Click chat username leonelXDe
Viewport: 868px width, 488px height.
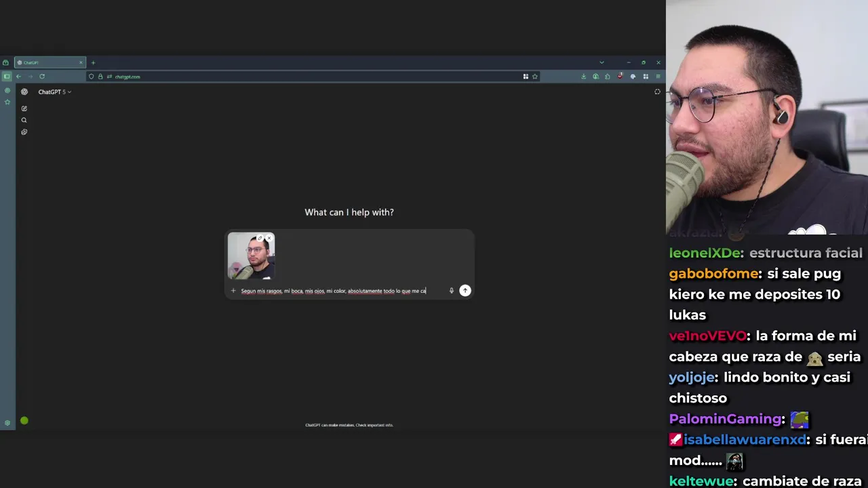(705, 253)
